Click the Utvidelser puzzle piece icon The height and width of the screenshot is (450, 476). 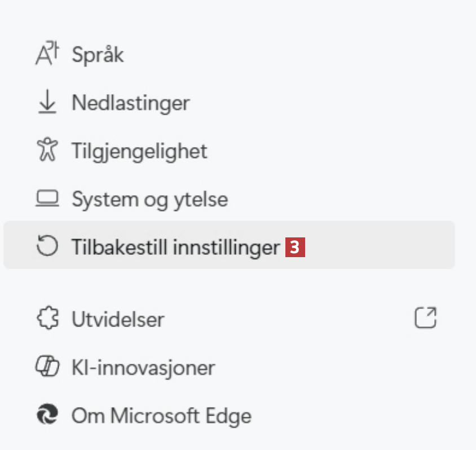47,319
